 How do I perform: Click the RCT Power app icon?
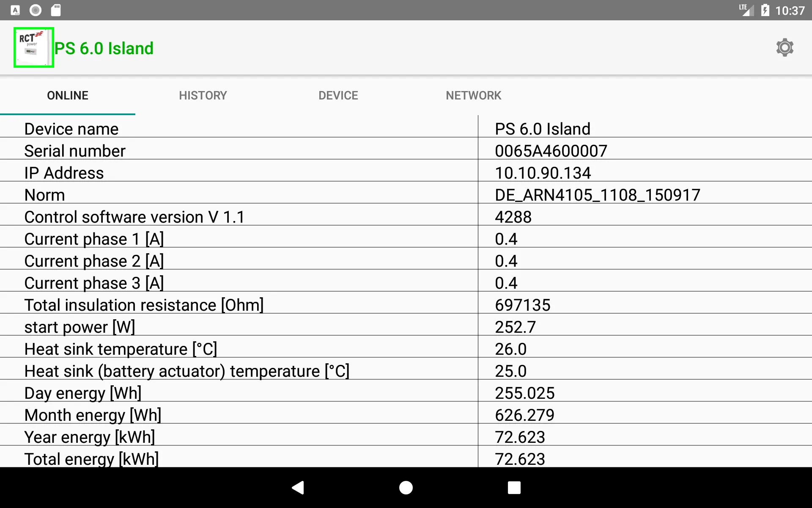click(33, 47)
